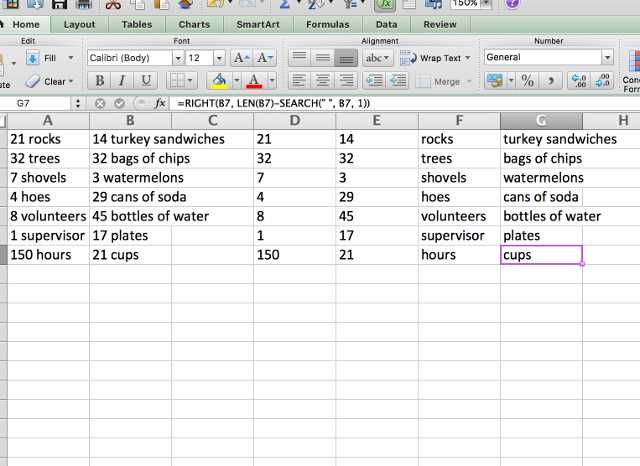The image size is (640, 466).
Task: Select cell "8 volunteers" in column A
Action: tap(48, 216)
